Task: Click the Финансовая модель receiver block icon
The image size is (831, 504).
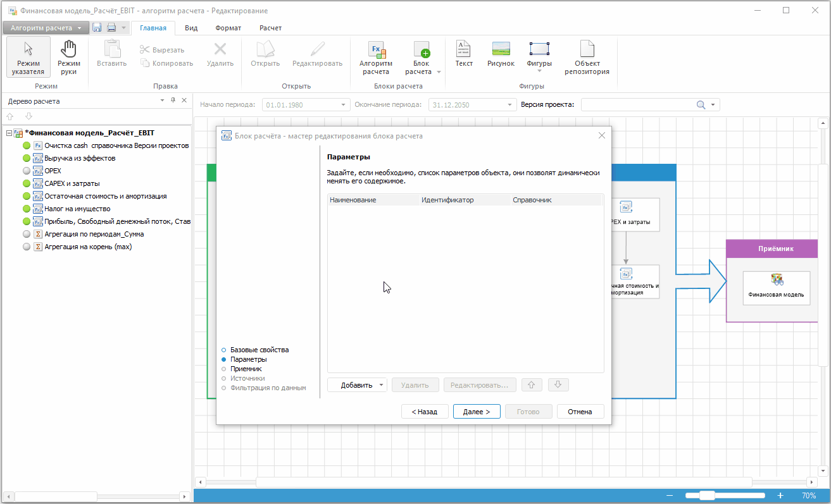Action: [x=777, y=280]
